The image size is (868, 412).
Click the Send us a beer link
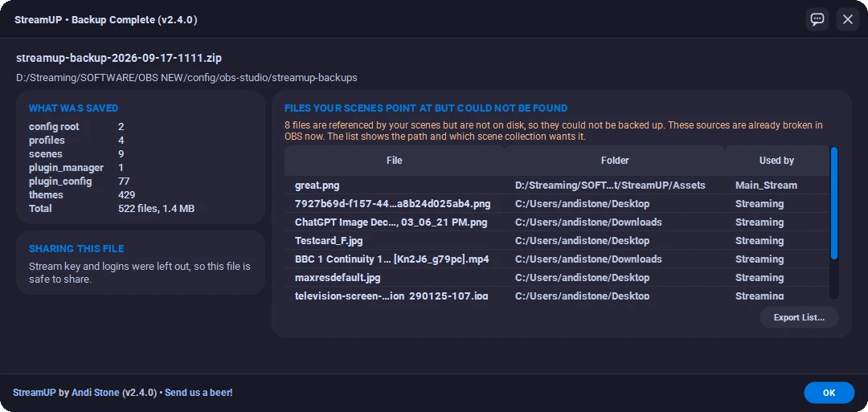[199, 393]
